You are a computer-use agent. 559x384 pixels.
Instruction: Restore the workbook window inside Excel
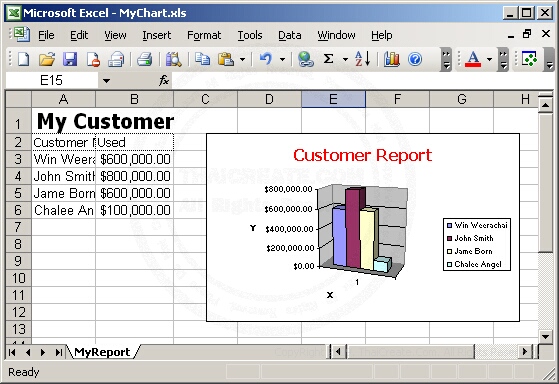(527, 34)
